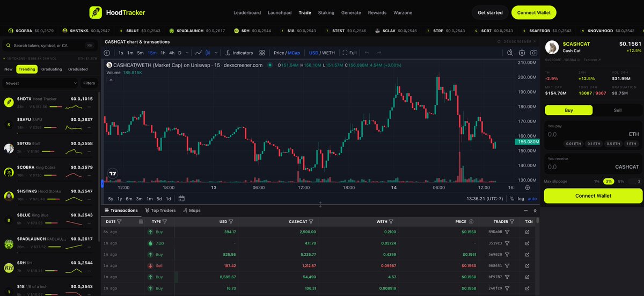Select $HDTX Hood Tracker in token list
Viewport: 644px width, 296px height.
point(49,102)
